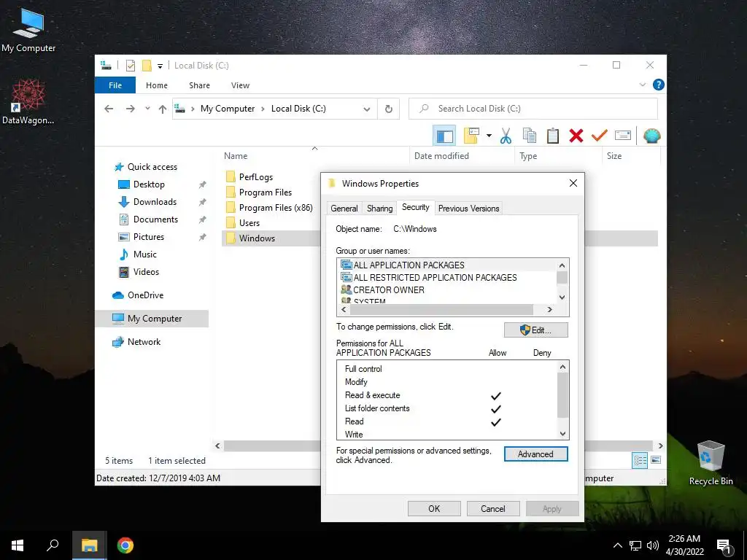747x560 pixels.
Task: Open DataWagon desktop shortcut
Action: [28, 101]
